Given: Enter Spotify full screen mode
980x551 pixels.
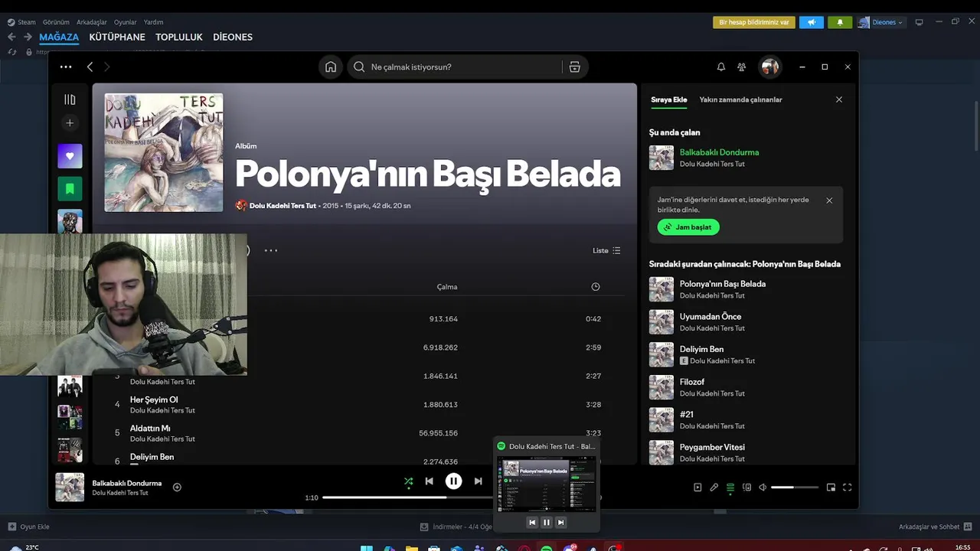Looking at the screenshot, I should pos(848,487).
